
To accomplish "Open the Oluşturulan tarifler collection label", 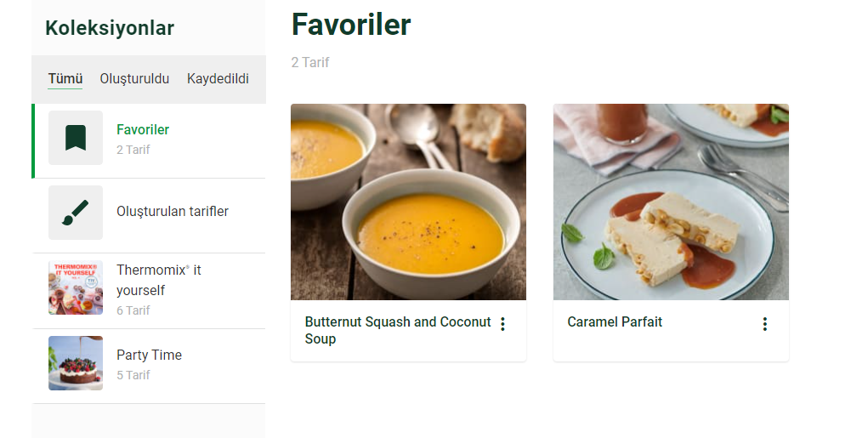I will tap(173, 212).
